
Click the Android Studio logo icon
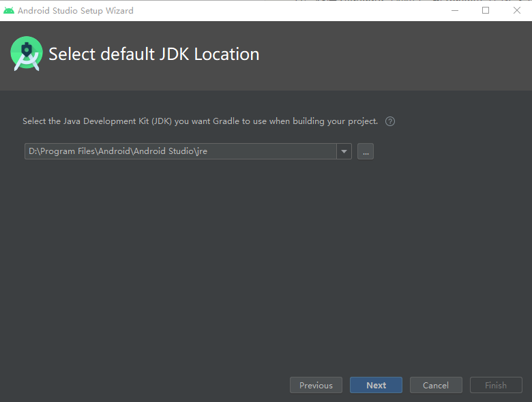[x=27, y=54]
